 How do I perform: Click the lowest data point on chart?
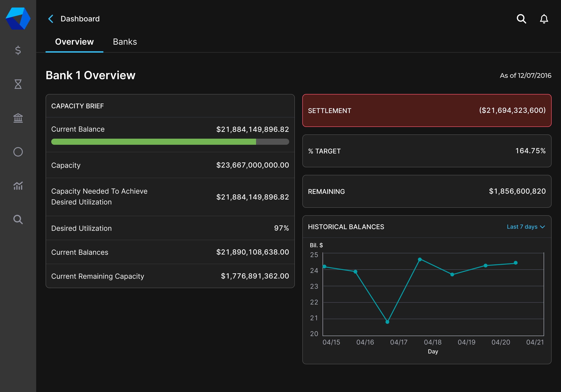click(387, 322)
